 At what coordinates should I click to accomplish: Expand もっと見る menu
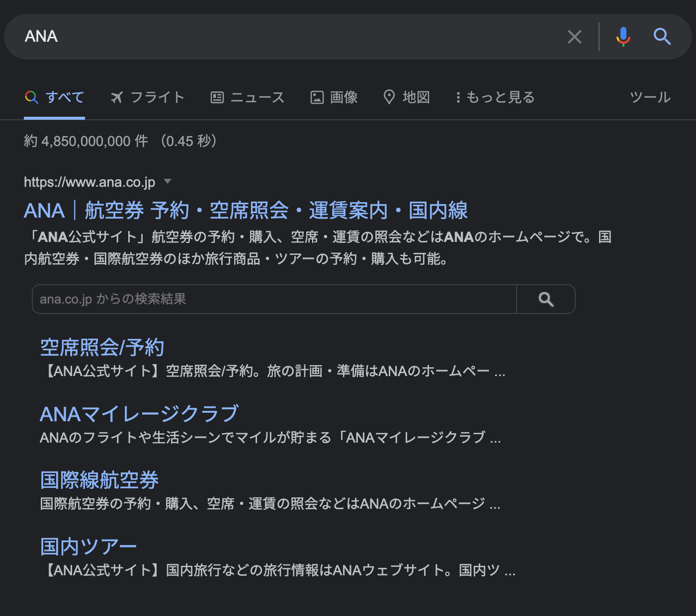click(495, 97)
